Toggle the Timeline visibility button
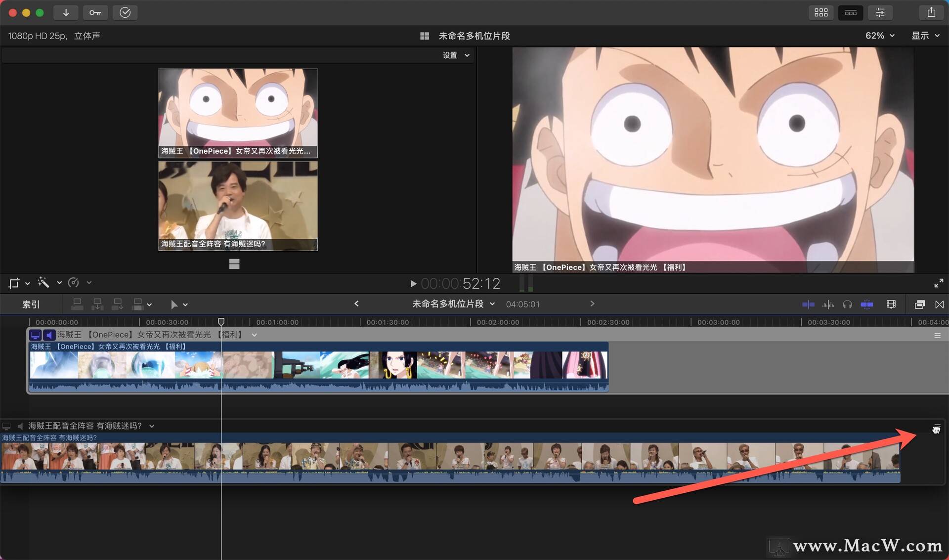 pos(851,12)
